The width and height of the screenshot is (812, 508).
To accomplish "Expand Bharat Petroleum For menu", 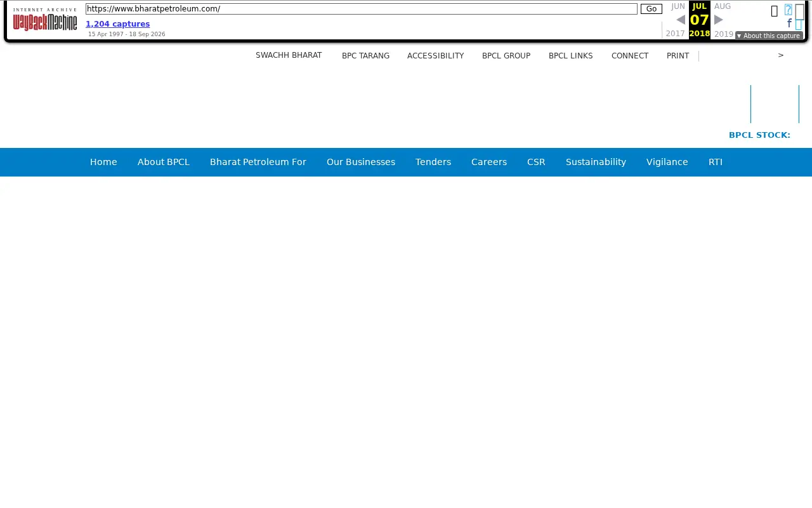I will (x=258, y=162).
